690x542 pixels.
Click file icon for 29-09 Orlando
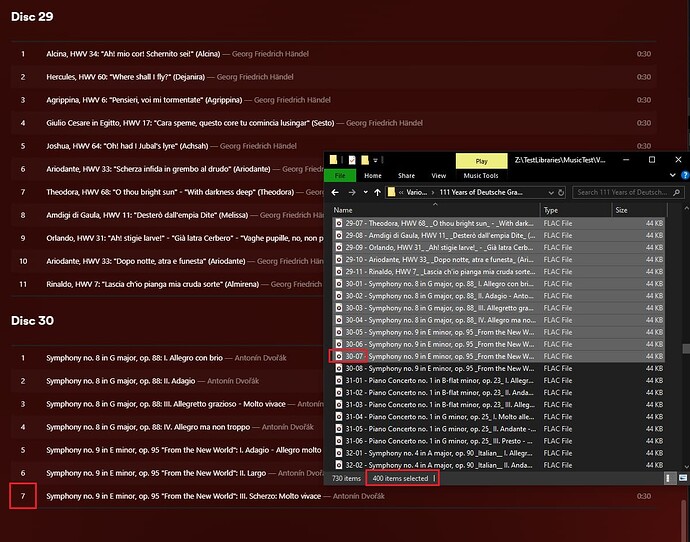point(339,248)
